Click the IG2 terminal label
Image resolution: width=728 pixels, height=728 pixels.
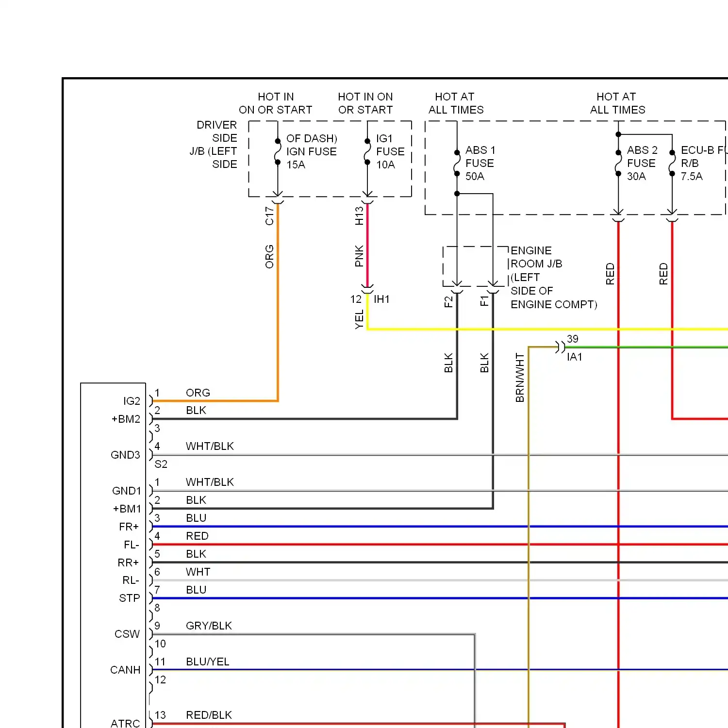tap(132, 401)
